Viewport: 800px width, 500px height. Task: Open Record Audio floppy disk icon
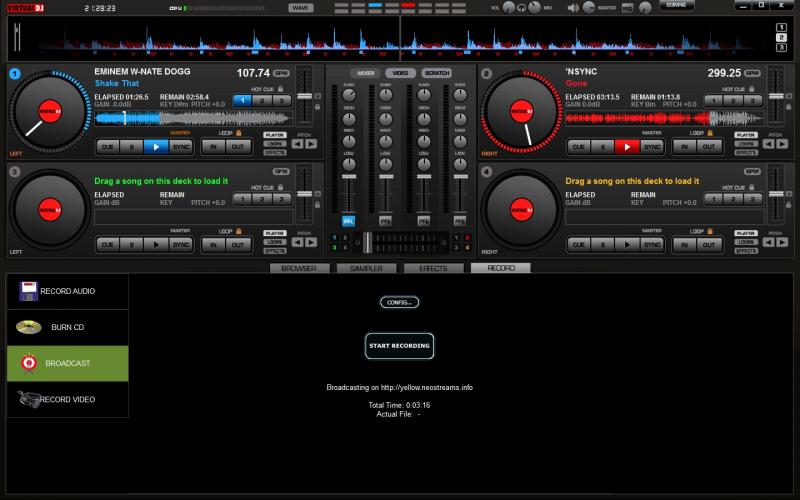[28, 291]
